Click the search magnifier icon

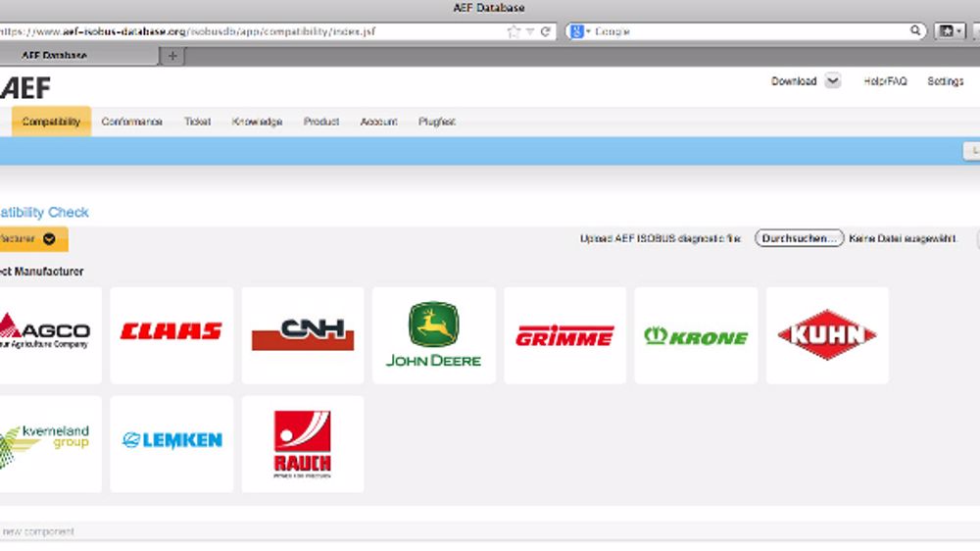tap(915, 30)
